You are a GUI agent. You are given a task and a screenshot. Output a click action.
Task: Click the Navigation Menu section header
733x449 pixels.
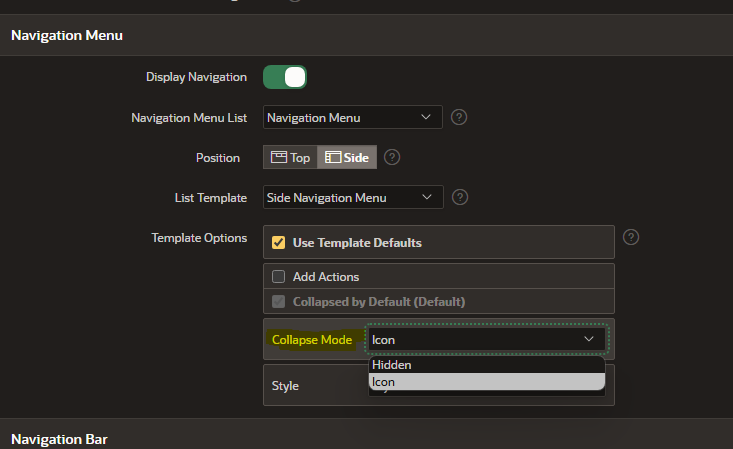(67, 36)
